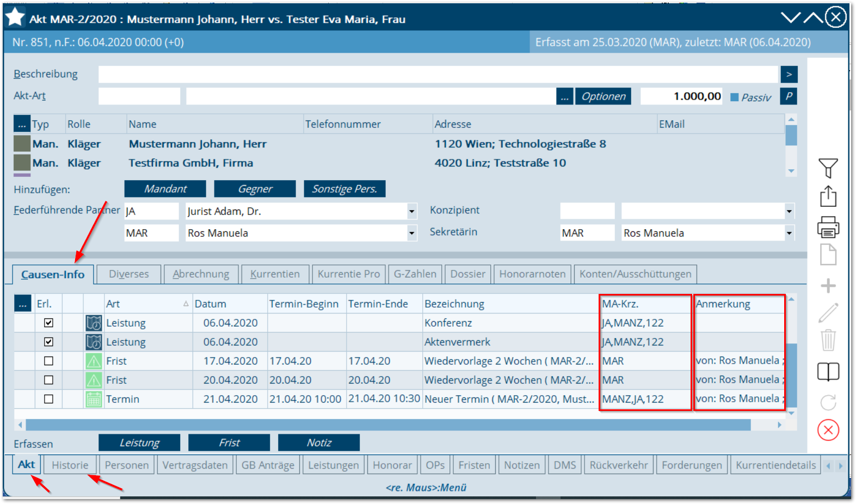Click the Optionen button
This screenshot has width=856, height=504.
tap(603, 96)
